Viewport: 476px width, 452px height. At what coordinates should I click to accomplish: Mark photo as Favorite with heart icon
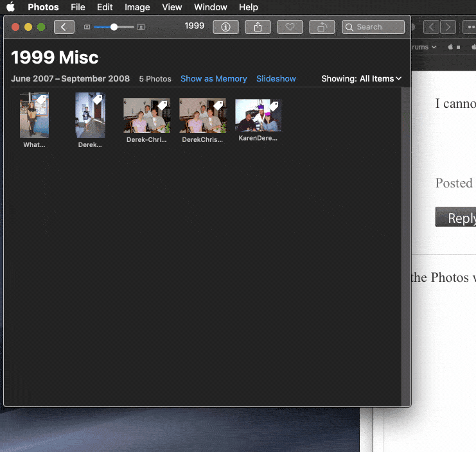tap(290, 27)
